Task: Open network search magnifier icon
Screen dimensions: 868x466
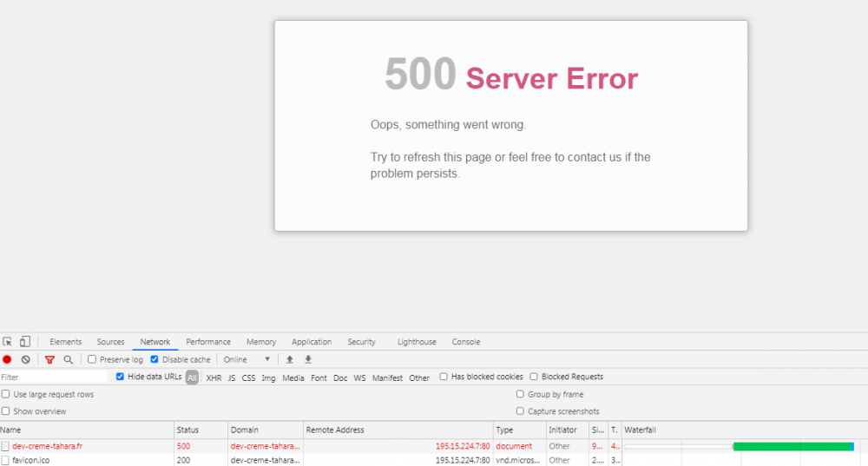Action: coord(68,360)
